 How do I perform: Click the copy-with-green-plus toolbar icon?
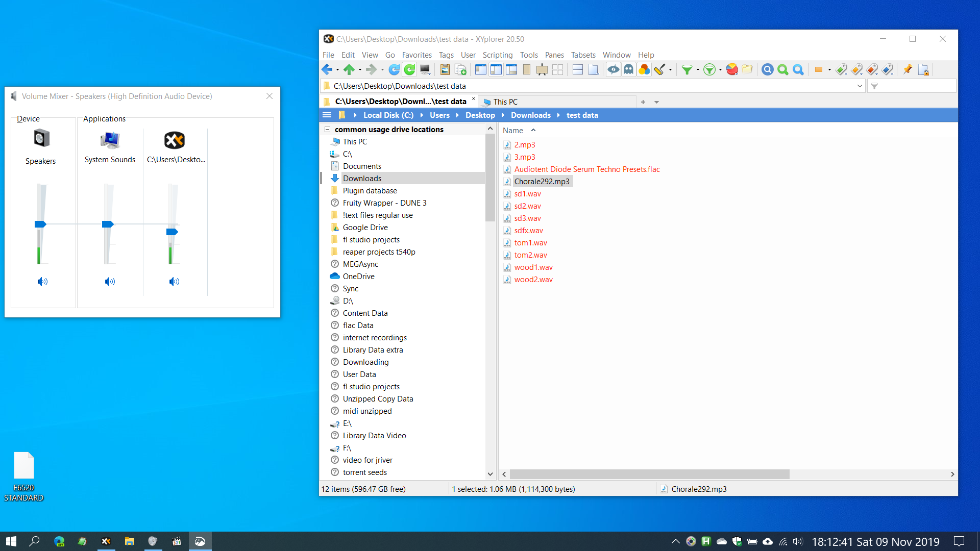[460, 69]
